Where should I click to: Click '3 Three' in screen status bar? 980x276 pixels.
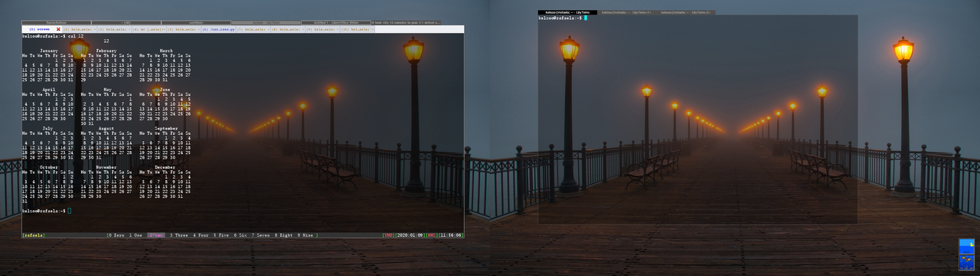point(179,235)
